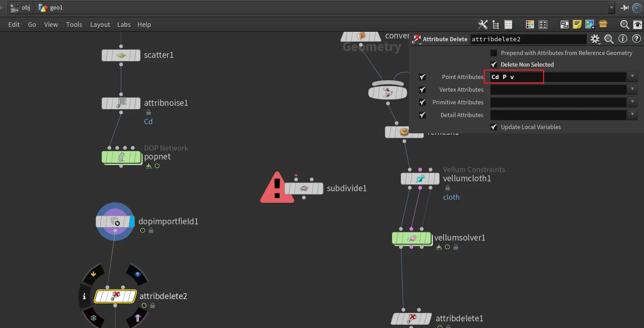Click the pin network pane icon
The width and height of the screenshot is (644, 328).
(624, 8)
